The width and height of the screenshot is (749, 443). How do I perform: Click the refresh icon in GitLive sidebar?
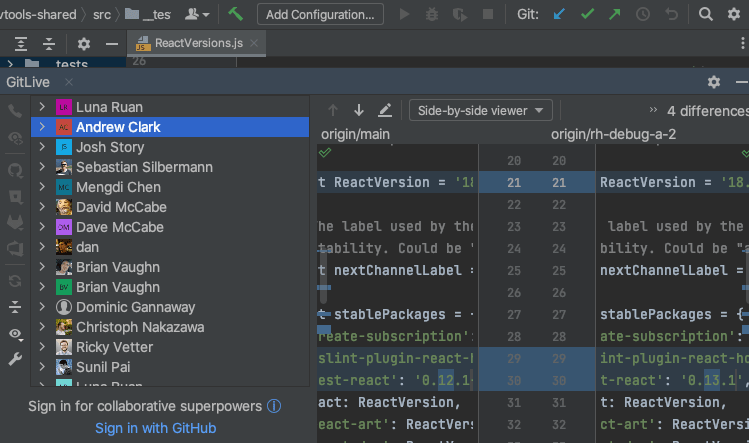[x=15, y=281]
